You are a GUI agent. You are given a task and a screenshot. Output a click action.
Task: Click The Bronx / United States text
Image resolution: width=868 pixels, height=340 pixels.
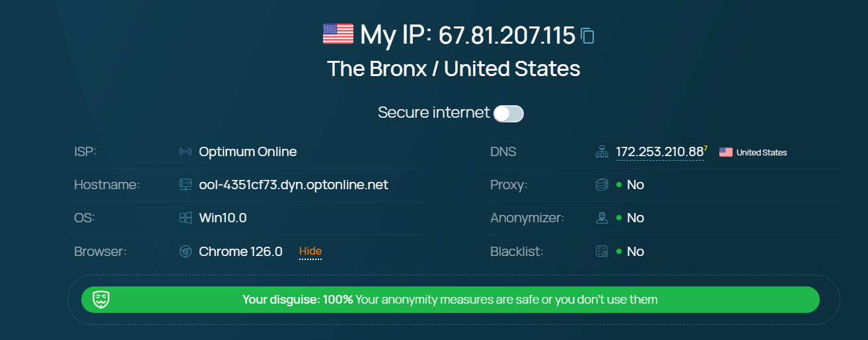click(454, 69)
